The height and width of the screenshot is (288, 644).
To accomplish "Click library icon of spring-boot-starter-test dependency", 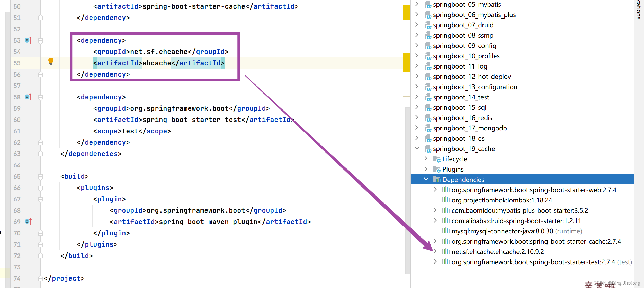I will coord(446,262).
